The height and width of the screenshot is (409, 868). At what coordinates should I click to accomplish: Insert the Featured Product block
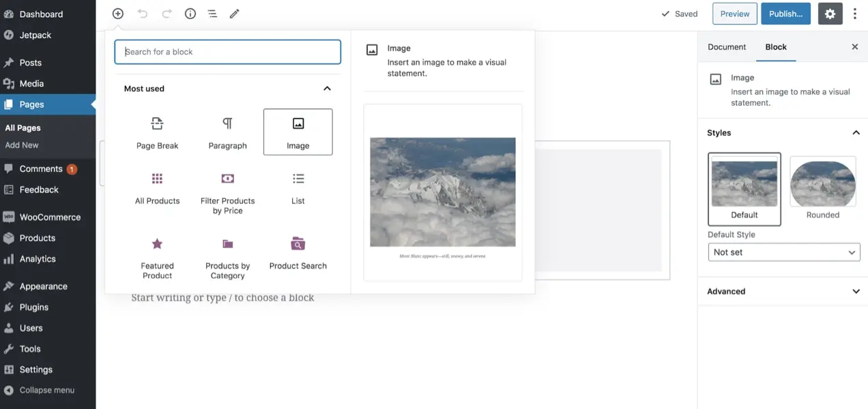(x=158, y=258)
